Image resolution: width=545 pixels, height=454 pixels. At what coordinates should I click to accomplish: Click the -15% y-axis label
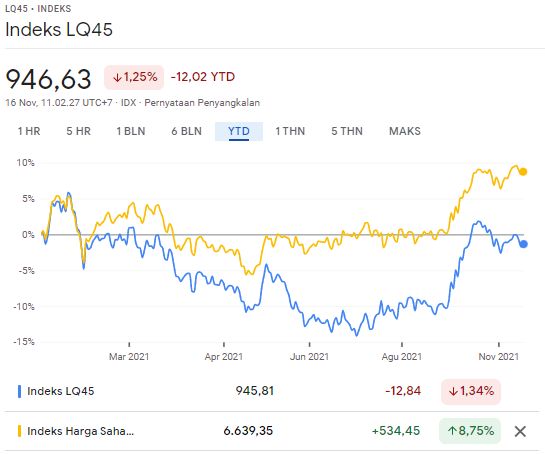point(24,342)
